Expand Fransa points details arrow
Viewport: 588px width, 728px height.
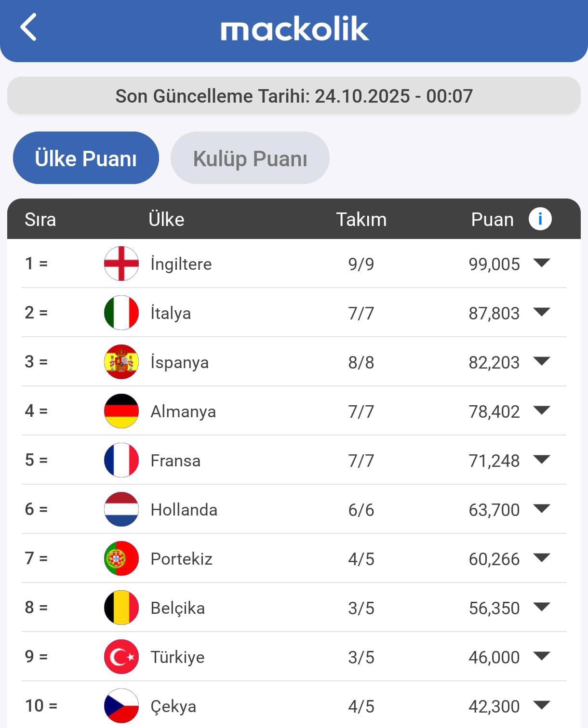[x=542, y=460]
